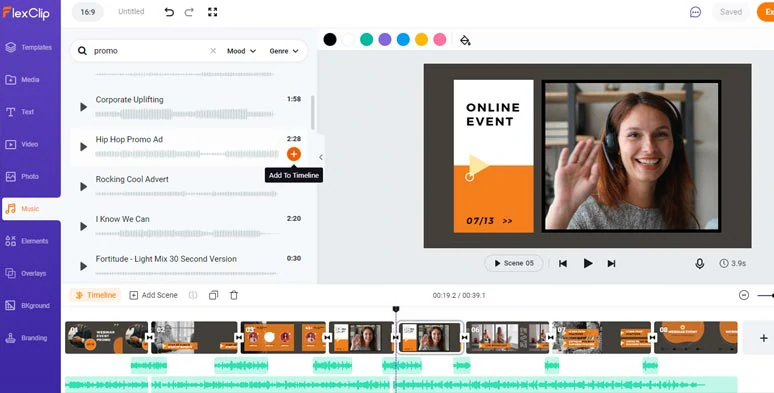This screenshot has height=393, width=774.
Task: Play the Corporate Uplifting track
Action: [x=83, y=107]
